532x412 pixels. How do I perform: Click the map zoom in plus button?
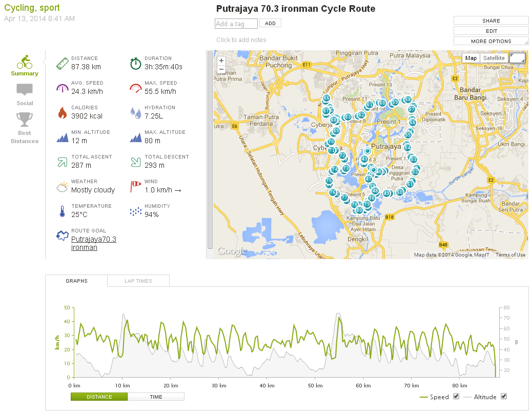(221, 60)
